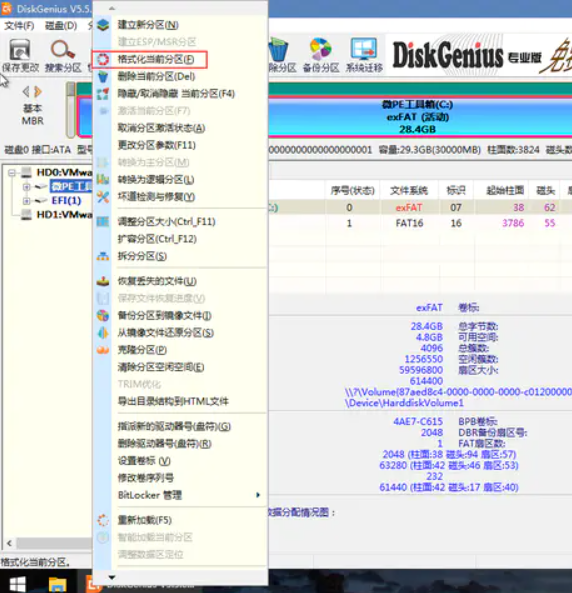Expand the 微PE工具箱 partition node
572x593 pixels.
pos(26,186)
